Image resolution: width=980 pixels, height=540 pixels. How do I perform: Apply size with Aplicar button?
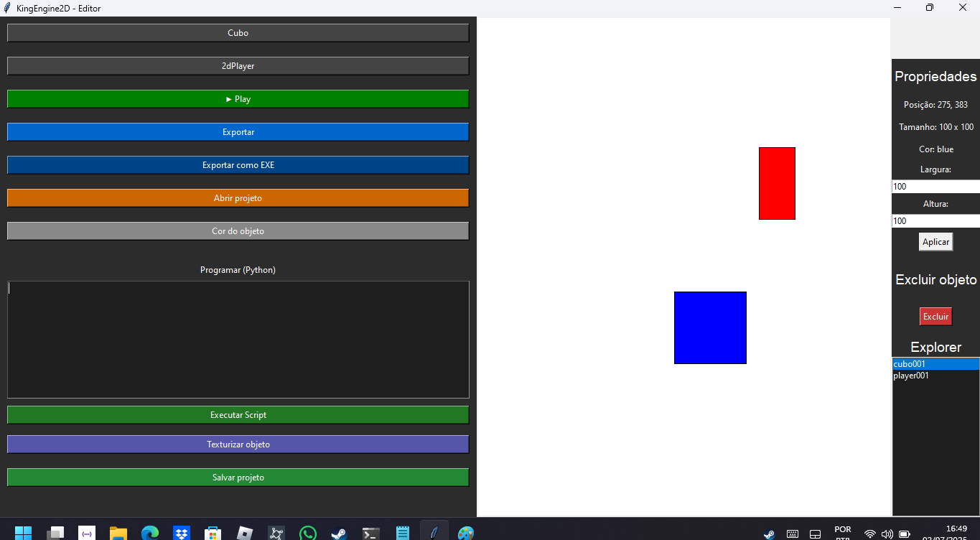point(935,242)
